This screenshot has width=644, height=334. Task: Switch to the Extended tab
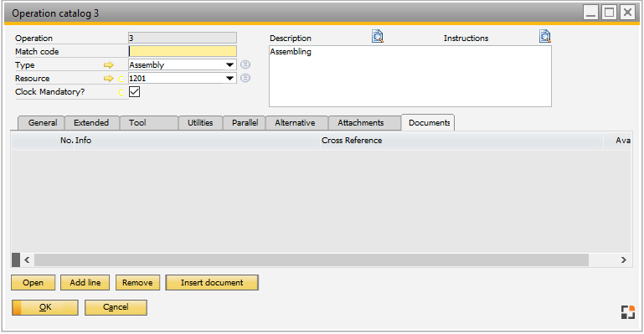click(x=92, y=123)
